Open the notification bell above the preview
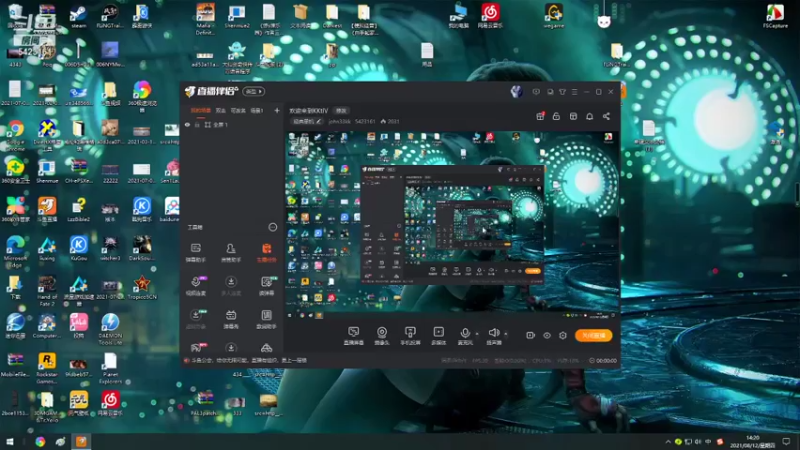 coord(589,116)
